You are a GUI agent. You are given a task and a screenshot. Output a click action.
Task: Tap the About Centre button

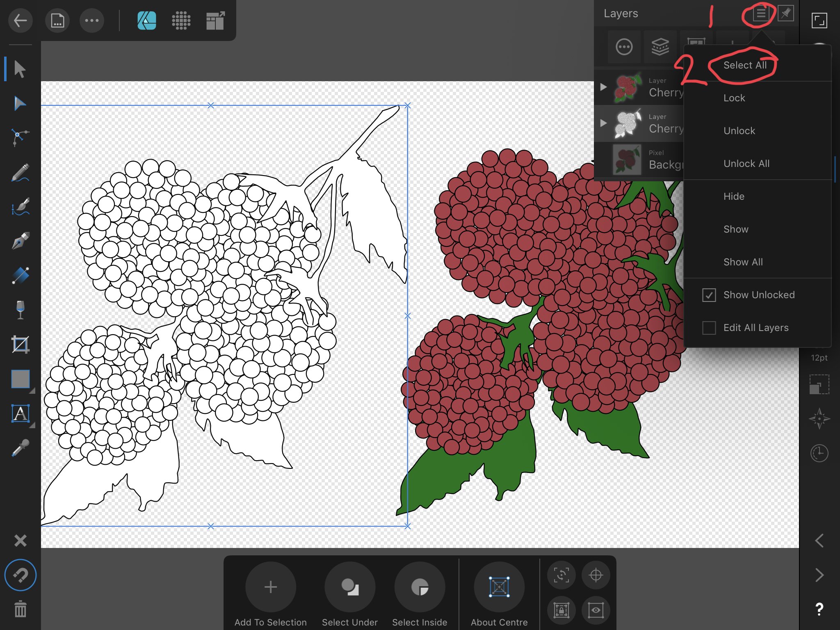(499, 587)
